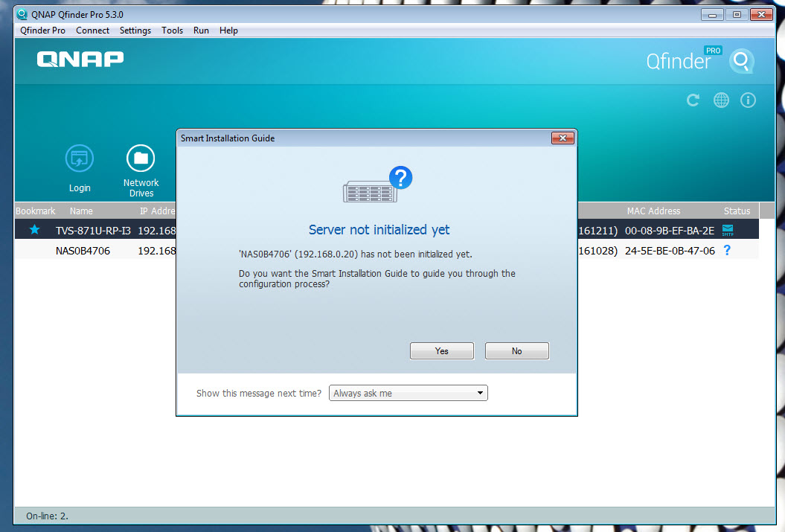Open the Tools menu

(x=172, y=31)
